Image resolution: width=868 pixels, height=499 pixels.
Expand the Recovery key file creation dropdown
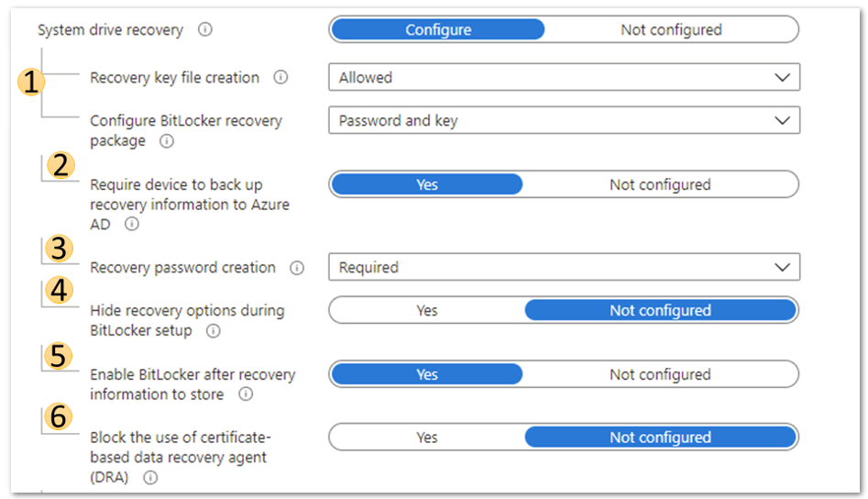(564, 77)
